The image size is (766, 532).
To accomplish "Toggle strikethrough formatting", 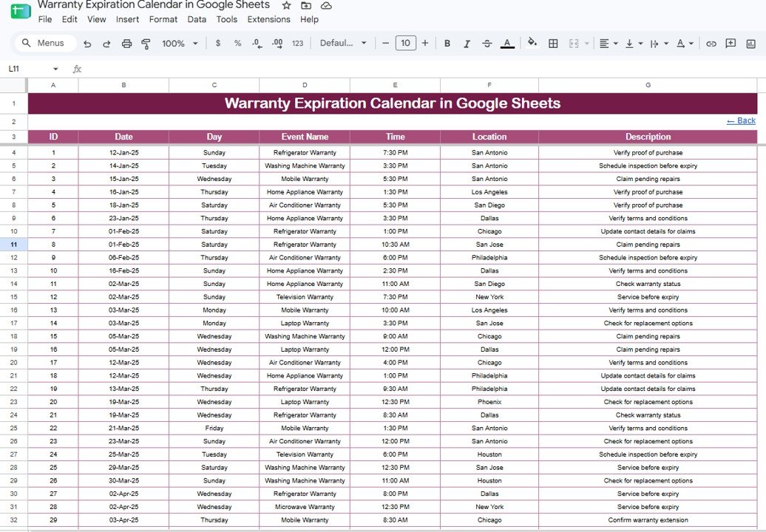I will click(487, 44).
